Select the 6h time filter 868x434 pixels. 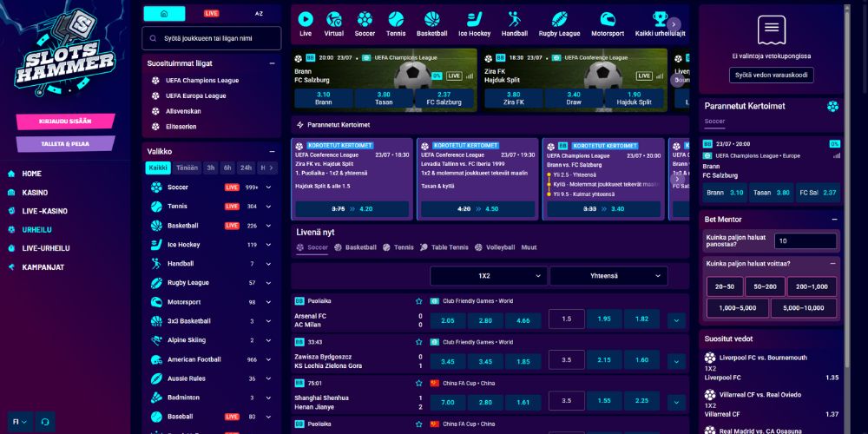tap(227, 168)
